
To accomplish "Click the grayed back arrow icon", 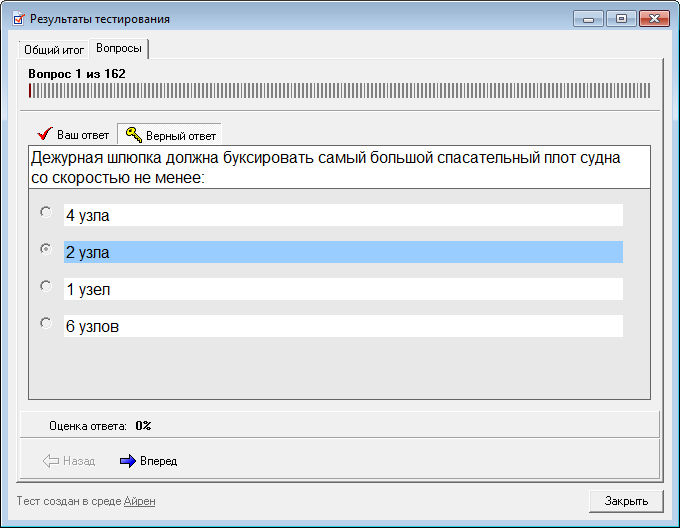I will tap(50, 461).
